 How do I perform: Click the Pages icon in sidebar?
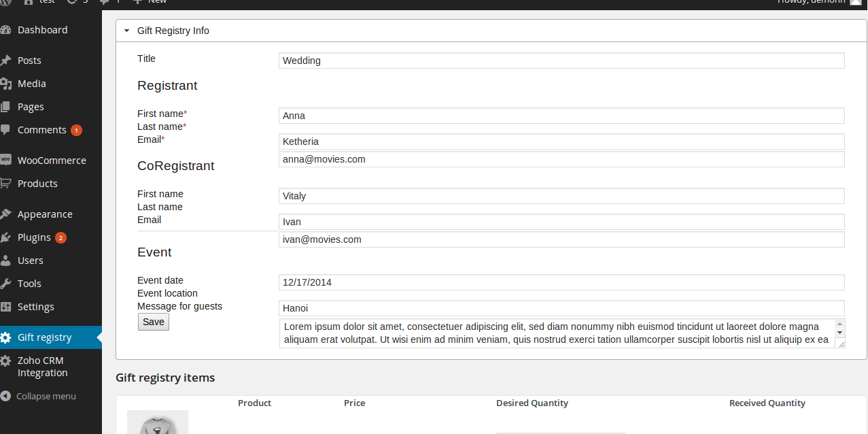coord(6,107)
